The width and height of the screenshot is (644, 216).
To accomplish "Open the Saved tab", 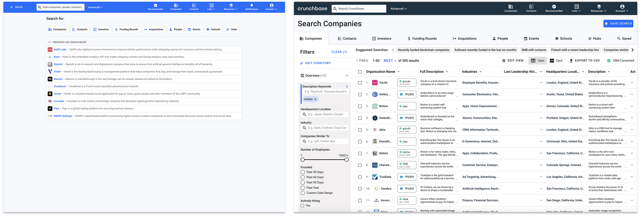I will pos(624,39).
